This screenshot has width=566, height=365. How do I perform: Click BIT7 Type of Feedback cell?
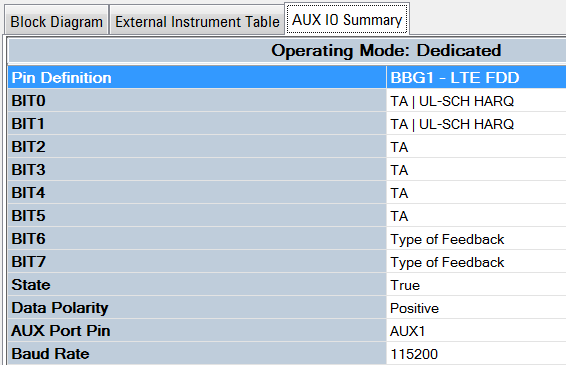tap(476, 262)
